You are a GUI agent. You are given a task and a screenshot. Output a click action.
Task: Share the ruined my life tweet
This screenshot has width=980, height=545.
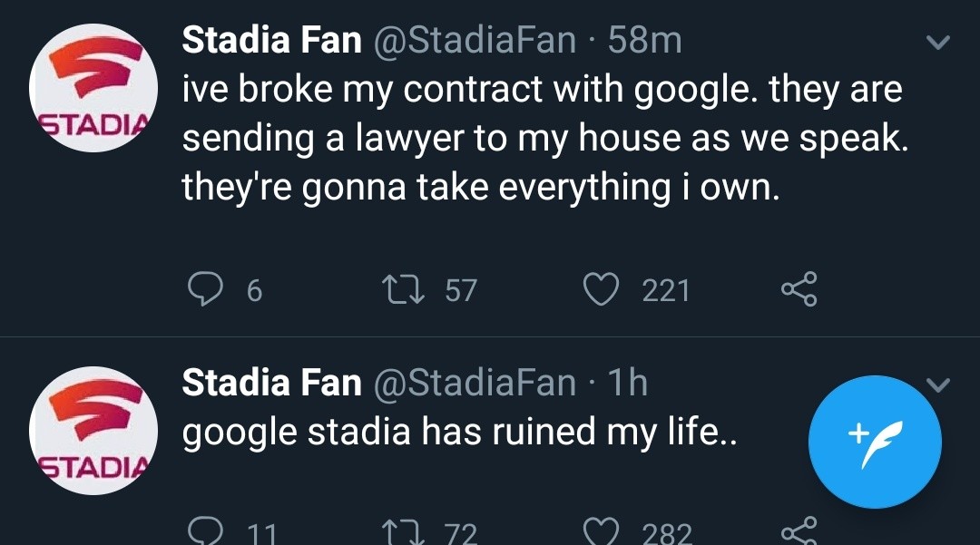pos(799,530)
